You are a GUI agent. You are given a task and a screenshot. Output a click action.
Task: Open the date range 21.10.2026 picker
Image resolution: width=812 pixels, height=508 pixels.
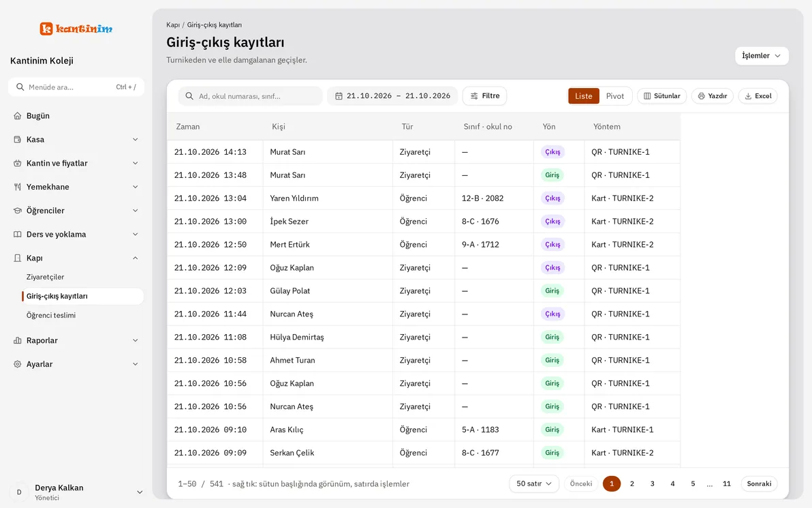[x=392, y=96]
